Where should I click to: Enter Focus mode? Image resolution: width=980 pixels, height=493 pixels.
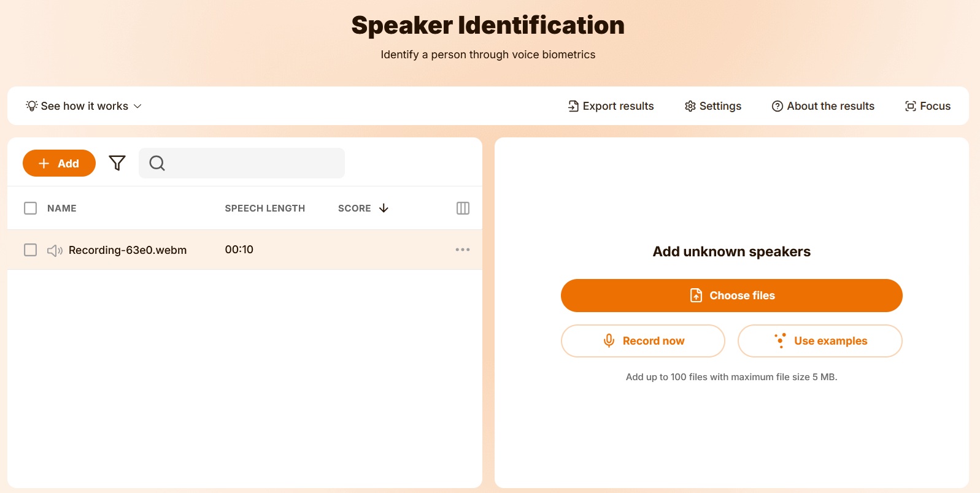[928, 106]
